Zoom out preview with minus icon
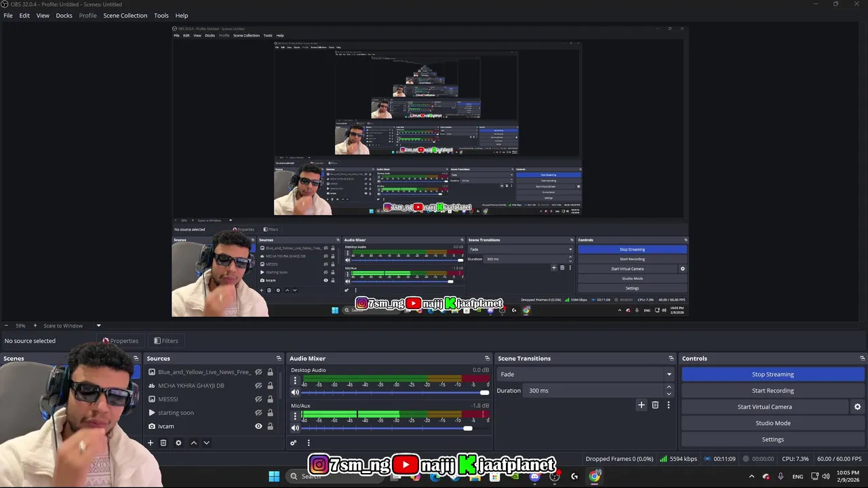The image size is (868, 488). coord(6,325)
